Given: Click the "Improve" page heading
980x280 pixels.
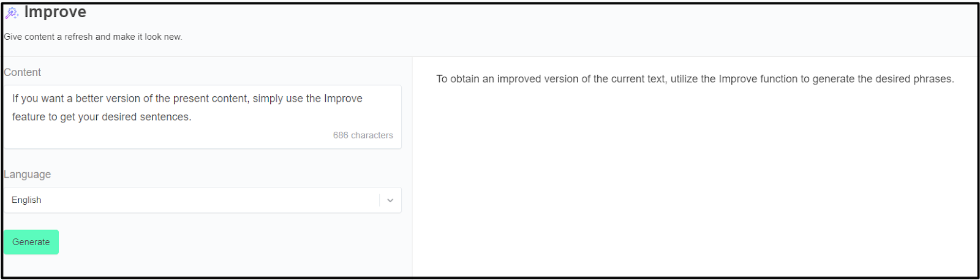Looking at the screenshot, I should (x=55, y=12).
